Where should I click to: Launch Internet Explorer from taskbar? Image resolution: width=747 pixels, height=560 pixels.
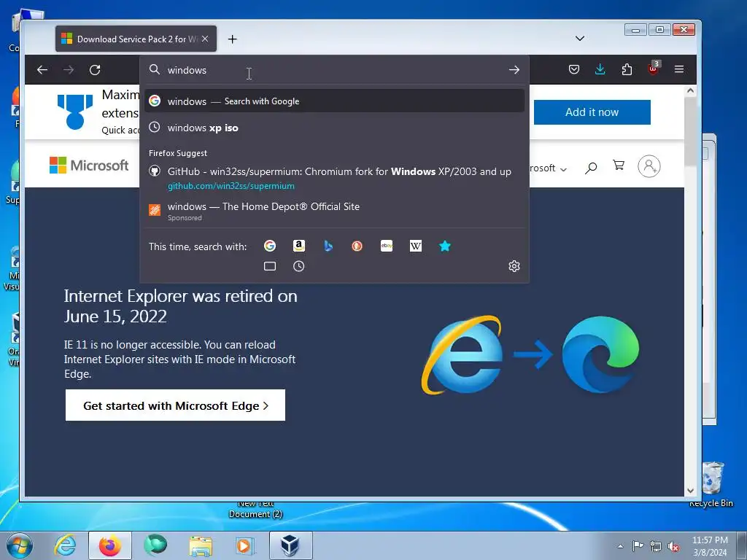tap(65, 545)
